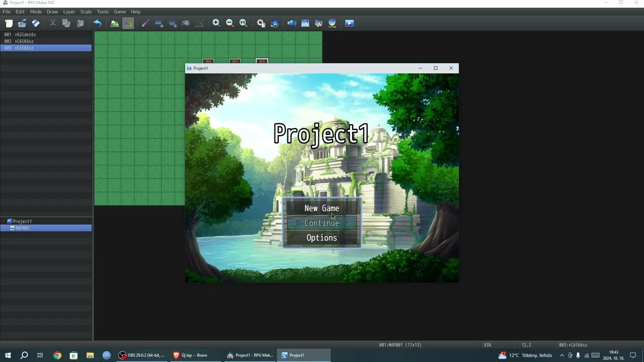Screen dimensions: 644x362
Task: Switch to Project1 - RPG Maker taskbar item
Action: [250, 355]
